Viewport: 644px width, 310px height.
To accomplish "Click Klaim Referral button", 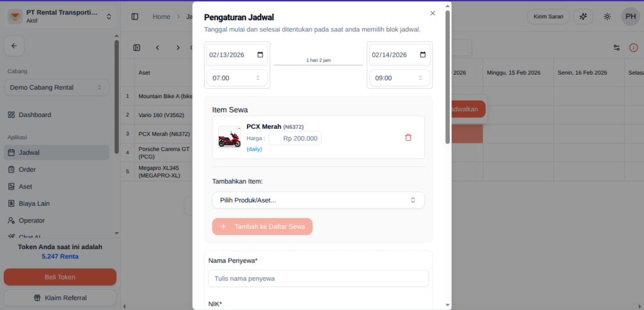I will coord(60,297).
